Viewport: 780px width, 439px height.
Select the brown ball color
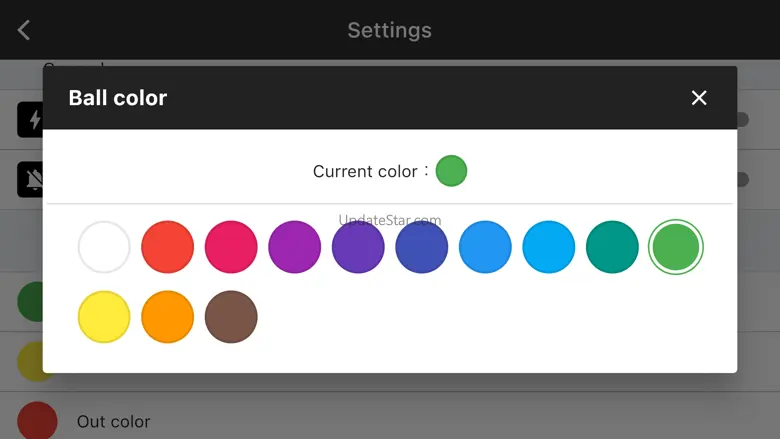[231, 317]
